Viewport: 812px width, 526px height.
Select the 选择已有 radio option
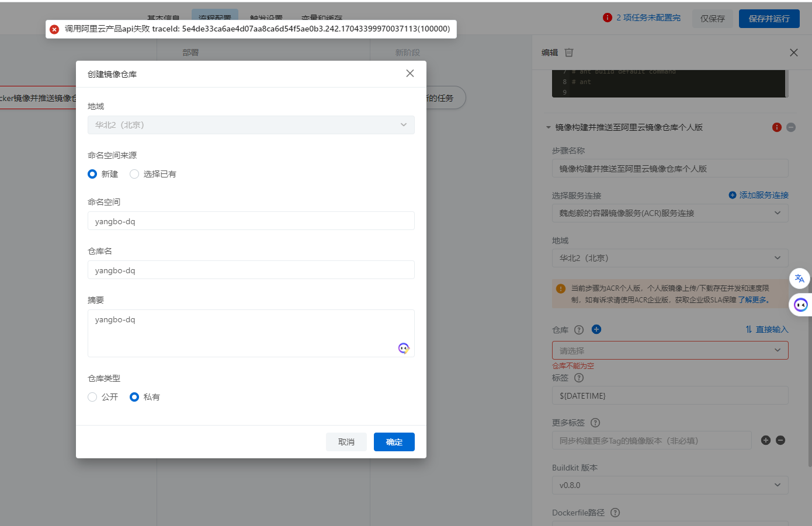coord(134,174)
